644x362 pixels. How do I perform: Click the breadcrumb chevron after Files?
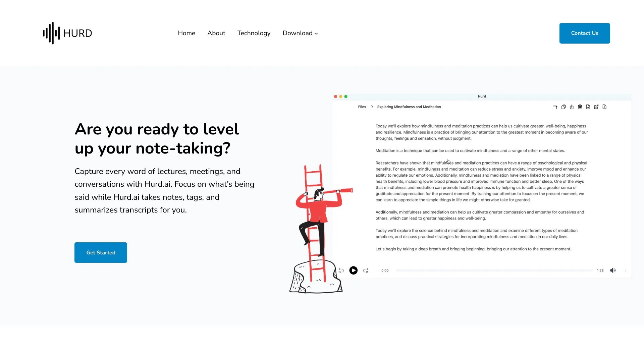(372, 107)
